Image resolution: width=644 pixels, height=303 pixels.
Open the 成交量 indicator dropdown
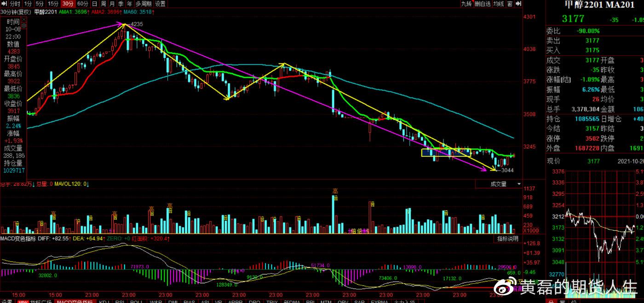tap(500, 184)
